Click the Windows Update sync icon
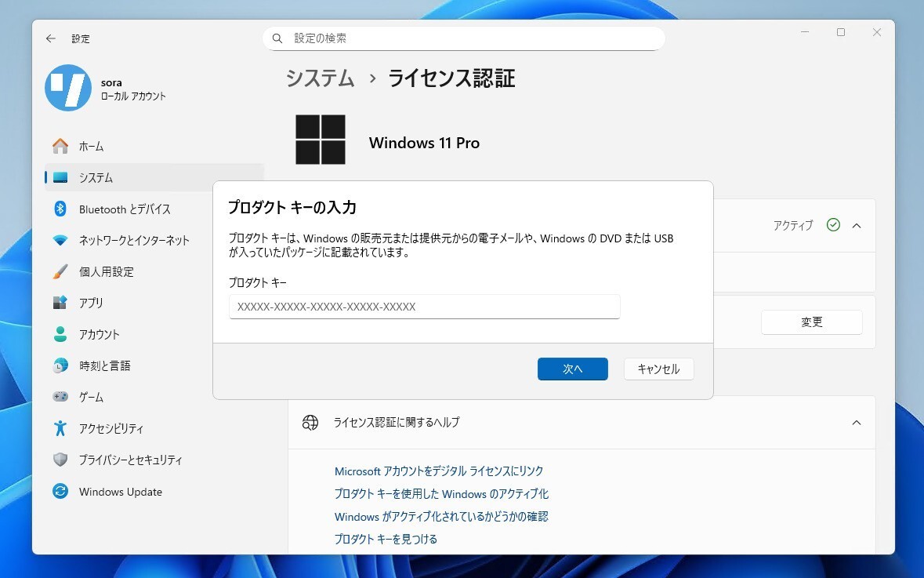The height and width of the screenshot is (578, 924). (60, 491)
